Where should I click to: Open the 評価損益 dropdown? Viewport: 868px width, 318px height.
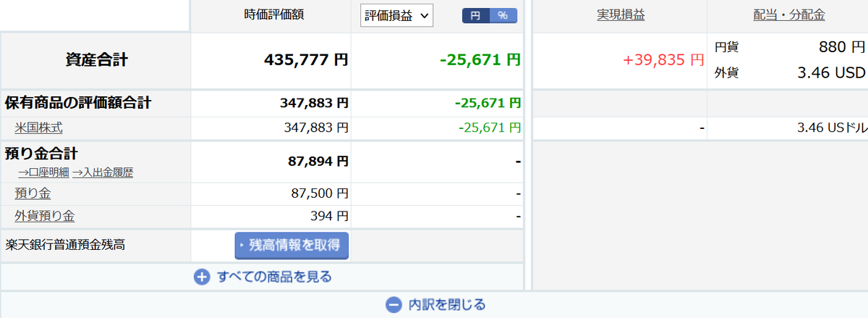click(x=396, y=15)
